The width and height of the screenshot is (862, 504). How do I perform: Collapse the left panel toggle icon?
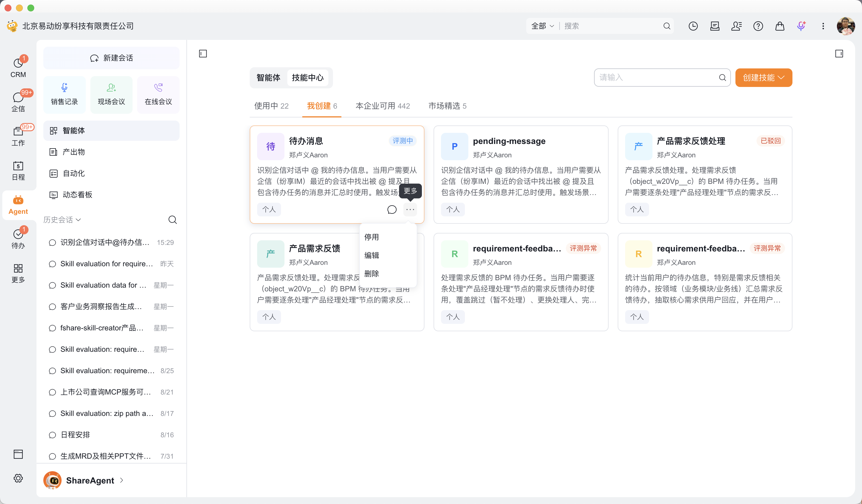(x=203, y=54)
